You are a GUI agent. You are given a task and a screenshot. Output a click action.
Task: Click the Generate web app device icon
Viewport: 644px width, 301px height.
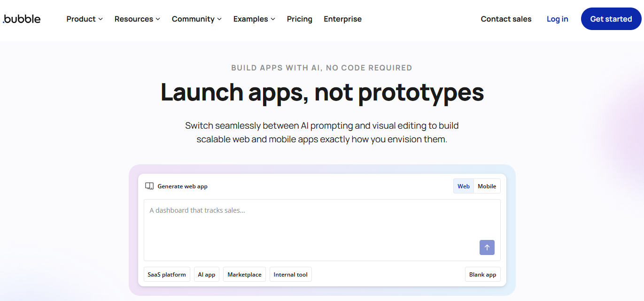(149, 186)
